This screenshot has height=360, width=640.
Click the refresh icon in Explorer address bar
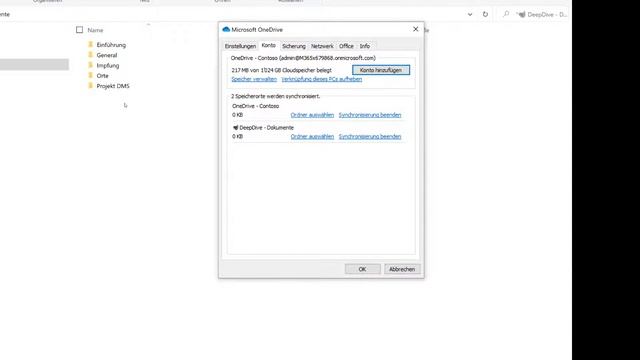485,14
